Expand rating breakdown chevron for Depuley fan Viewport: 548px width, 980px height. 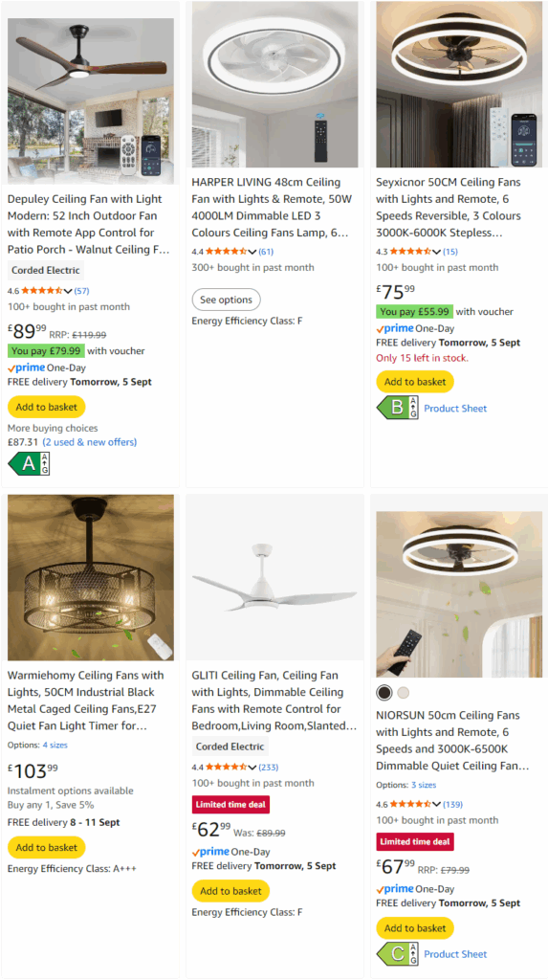click(x=68, y=291)
